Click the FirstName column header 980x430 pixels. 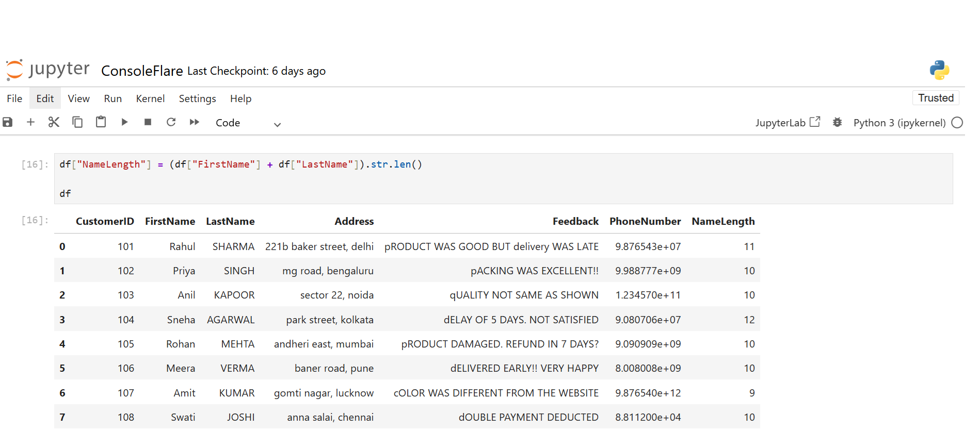[x=170, y=221]
